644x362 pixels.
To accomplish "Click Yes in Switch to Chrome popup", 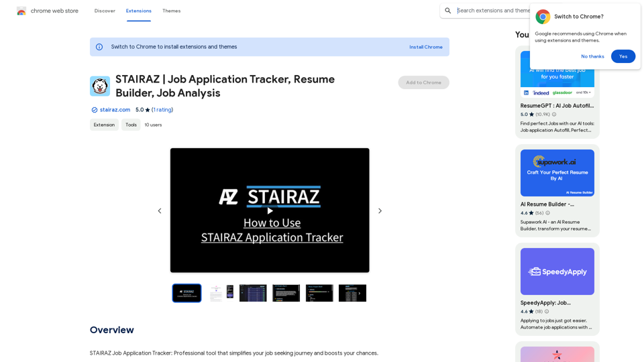I will click(623, 56).
